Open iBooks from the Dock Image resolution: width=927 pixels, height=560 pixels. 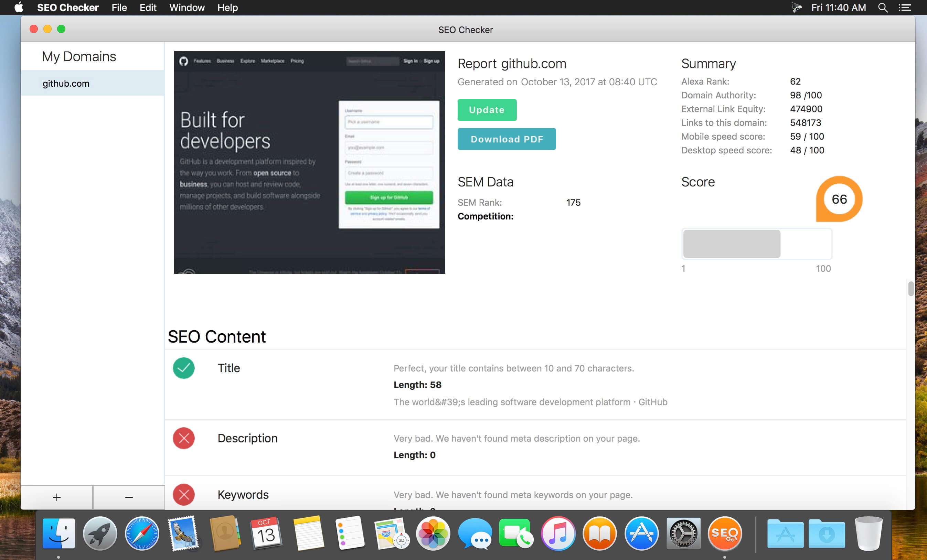pyautogui.click(x=600, y=533)
